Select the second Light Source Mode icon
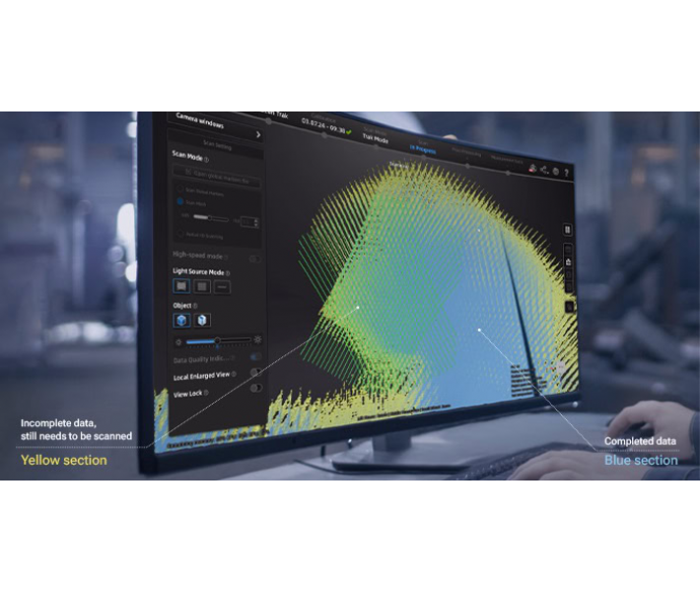Viewport: 700px width, 592px height. pyautogui.click(x=202, y=287)
